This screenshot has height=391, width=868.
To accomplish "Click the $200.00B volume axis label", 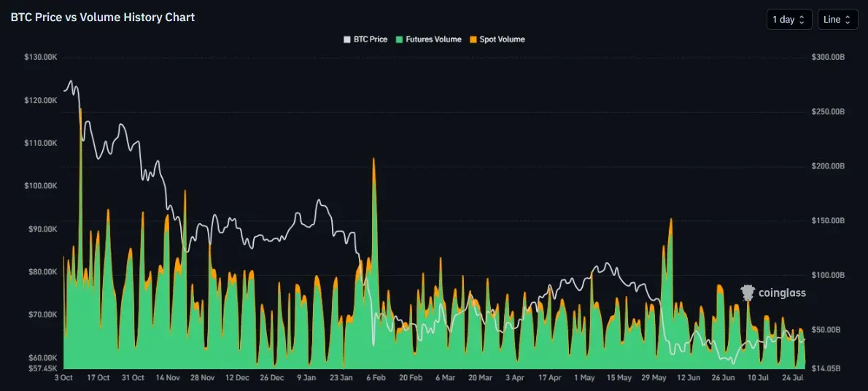I will click(828, 166).
